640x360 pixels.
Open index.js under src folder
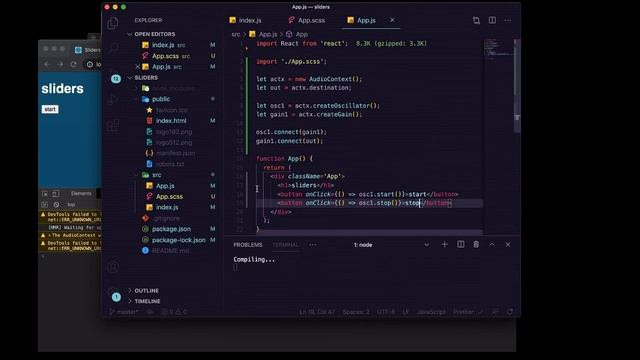167,207
